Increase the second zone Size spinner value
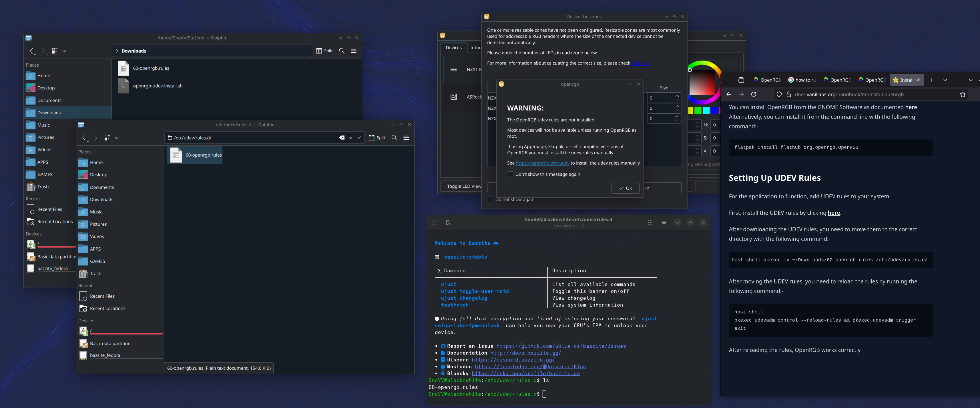 click(677, 106)
